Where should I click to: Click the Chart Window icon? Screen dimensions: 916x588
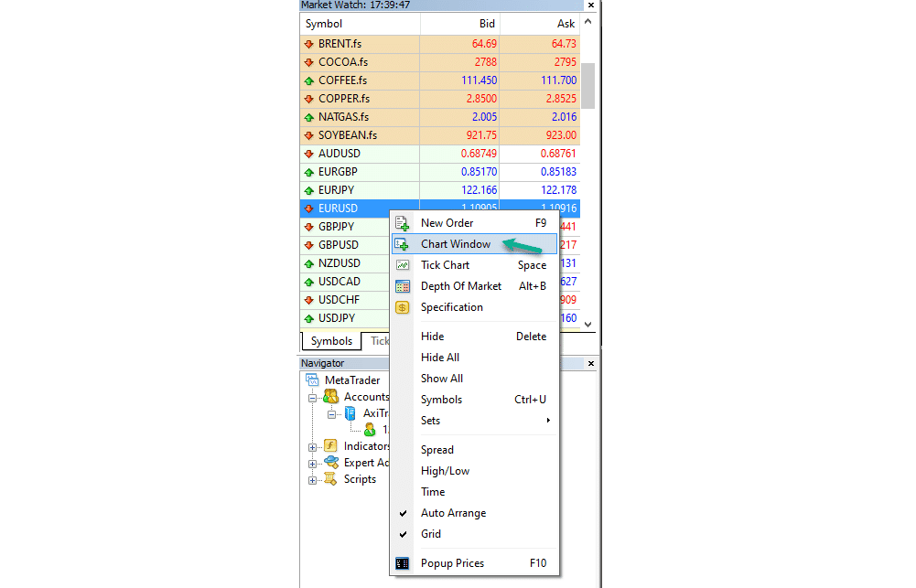pos(402,244)
